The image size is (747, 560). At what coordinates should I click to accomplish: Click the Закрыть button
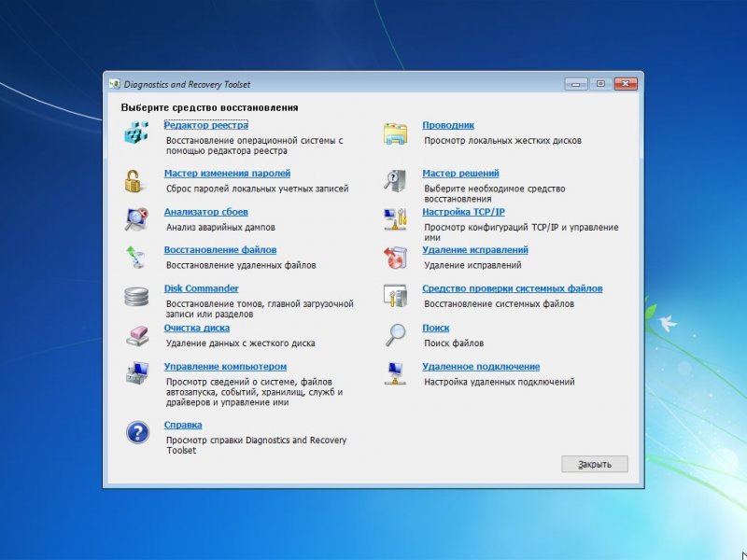tap(595, 464)
